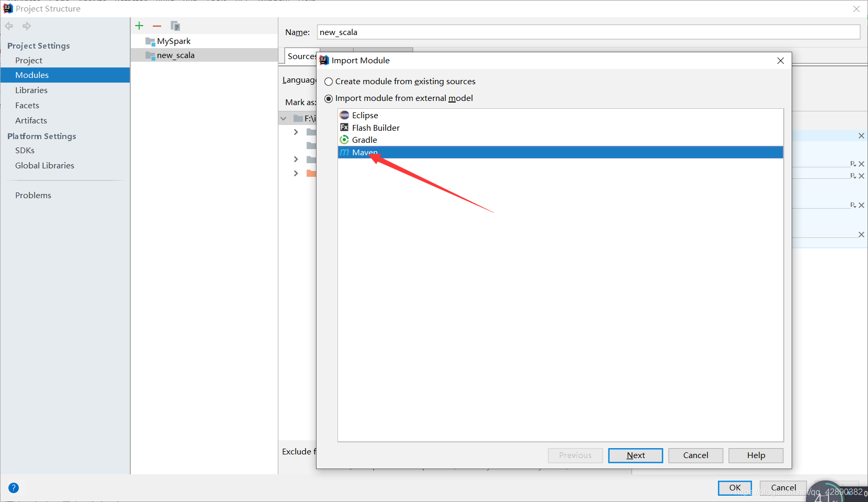
Task: Click the module Name input field
Action: 589,32
